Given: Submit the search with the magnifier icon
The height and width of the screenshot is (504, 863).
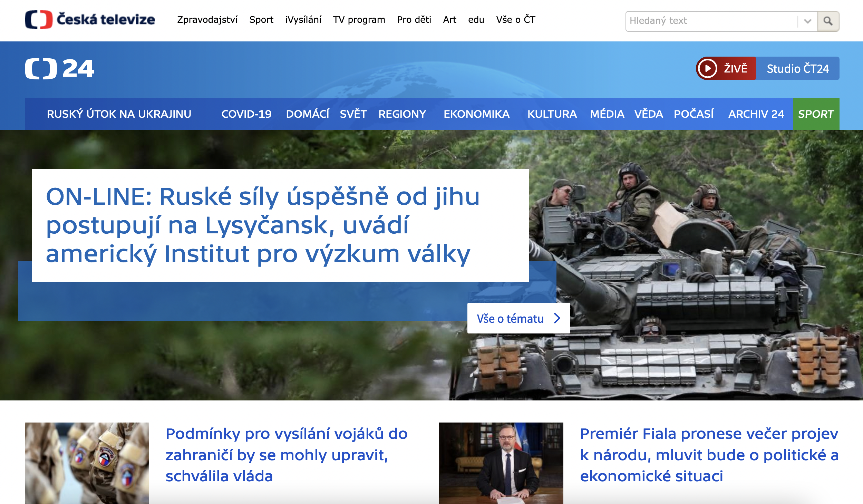Looking at the screenshot, I should pyautogui.click(x=828, y=21).
